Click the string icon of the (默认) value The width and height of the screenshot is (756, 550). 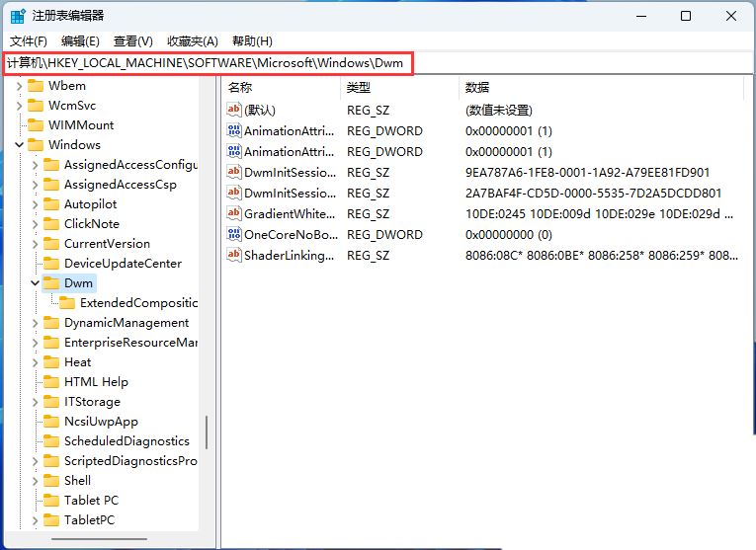234,110
